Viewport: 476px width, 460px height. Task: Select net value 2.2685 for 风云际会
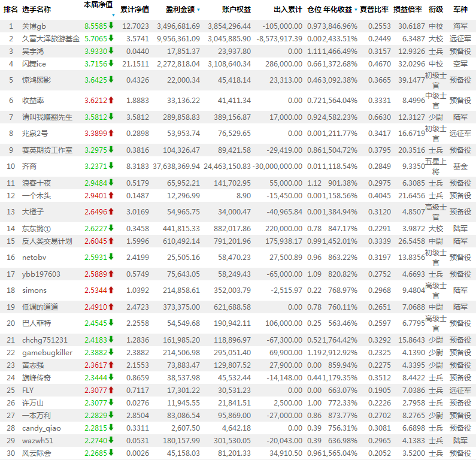click(96, 453)
